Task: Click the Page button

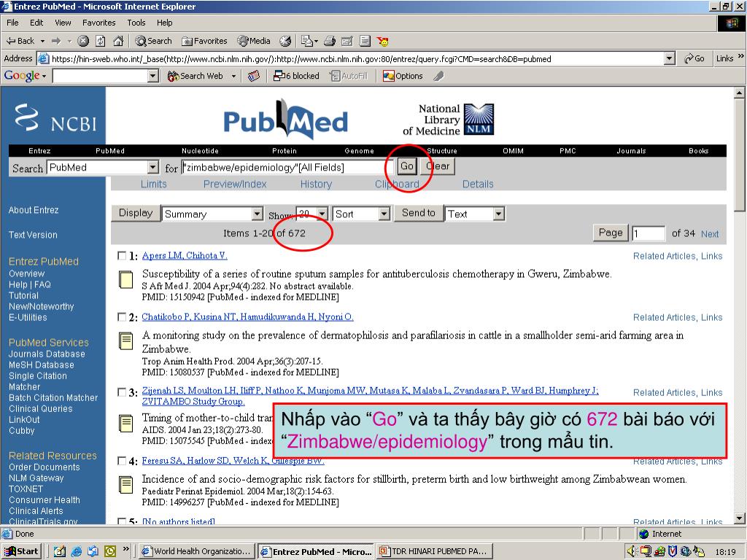Action: pos(611,233)
